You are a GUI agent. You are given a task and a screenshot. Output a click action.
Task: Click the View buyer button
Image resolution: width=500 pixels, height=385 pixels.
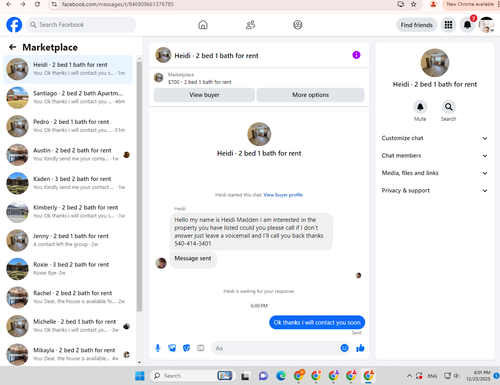(x=204, y=95)
